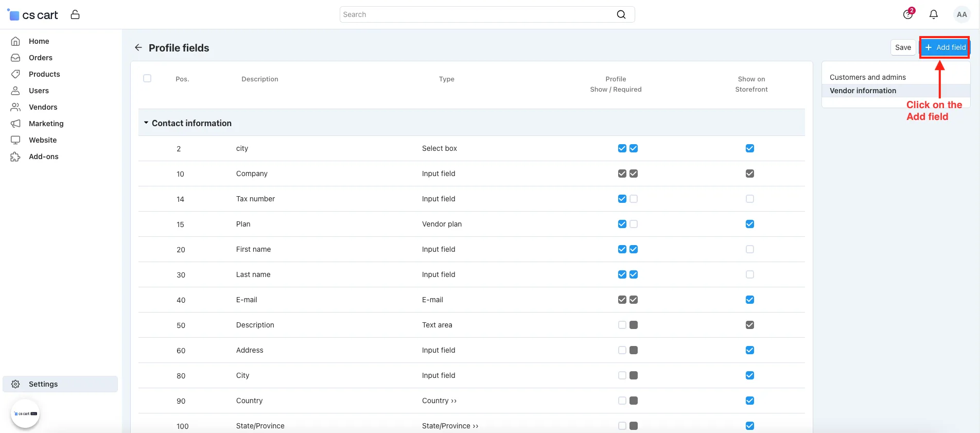Click the Marketing megaphone icon
The image size is (980, 433).
(x=15, y=124)
